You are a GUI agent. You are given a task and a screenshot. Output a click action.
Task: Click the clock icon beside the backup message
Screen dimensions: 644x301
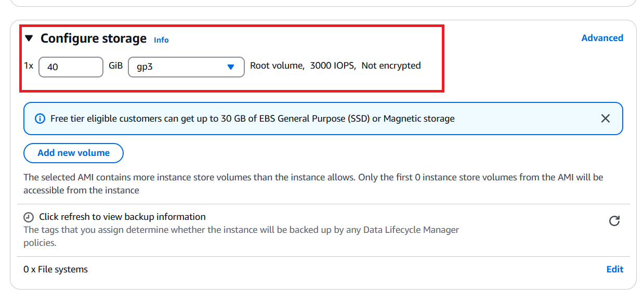(x=28, y=217)
